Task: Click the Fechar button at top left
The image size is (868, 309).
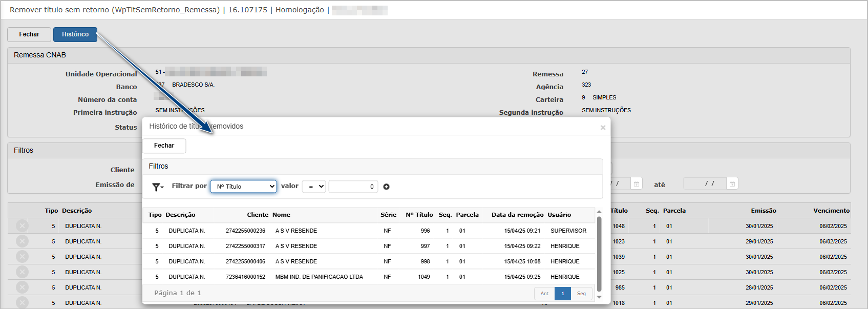Action: (29, 34)
